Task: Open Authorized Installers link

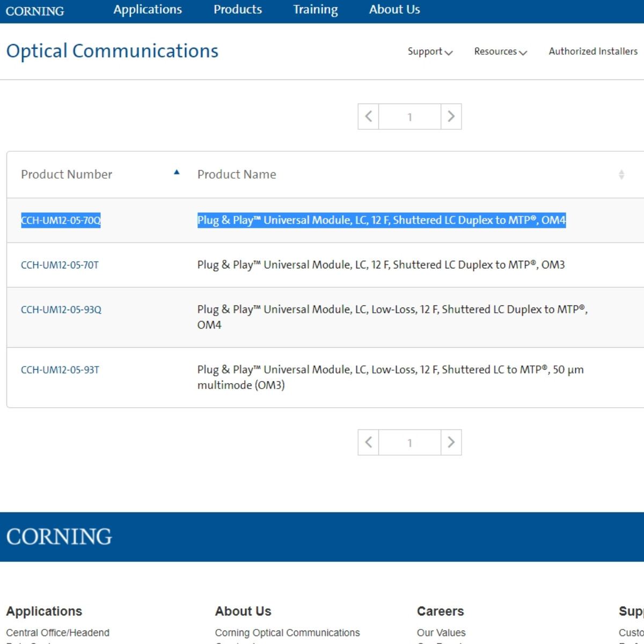Action: tap(593, 52)
